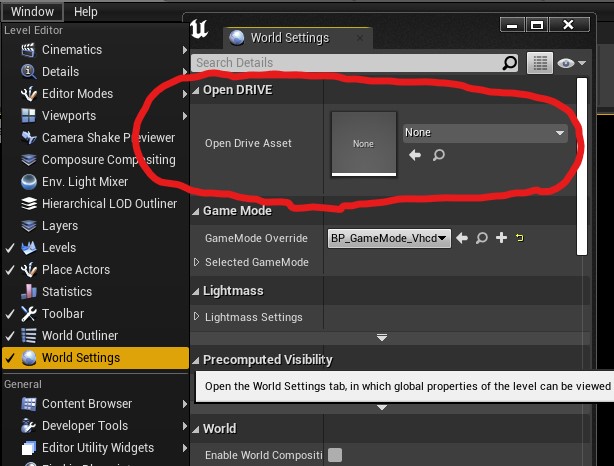Toggle the Levels panel checkmark
This screenshot has width=614, height=466.
(10, 248)
